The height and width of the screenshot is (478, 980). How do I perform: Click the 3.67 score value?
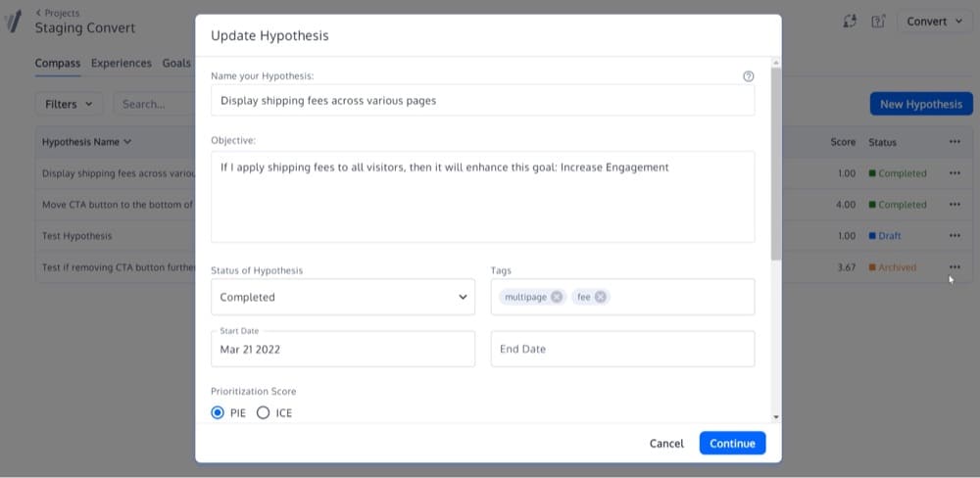click(847, 266)
